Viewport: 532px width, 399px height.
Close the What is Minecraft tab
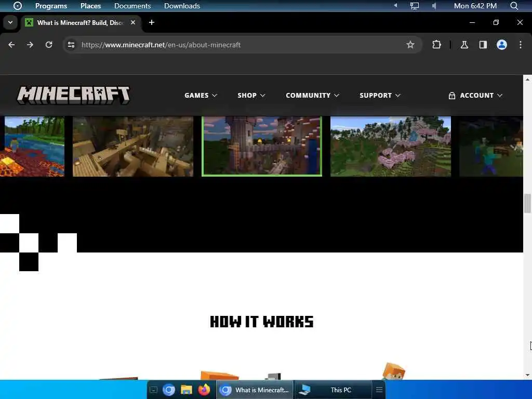[x=133, y=22]
